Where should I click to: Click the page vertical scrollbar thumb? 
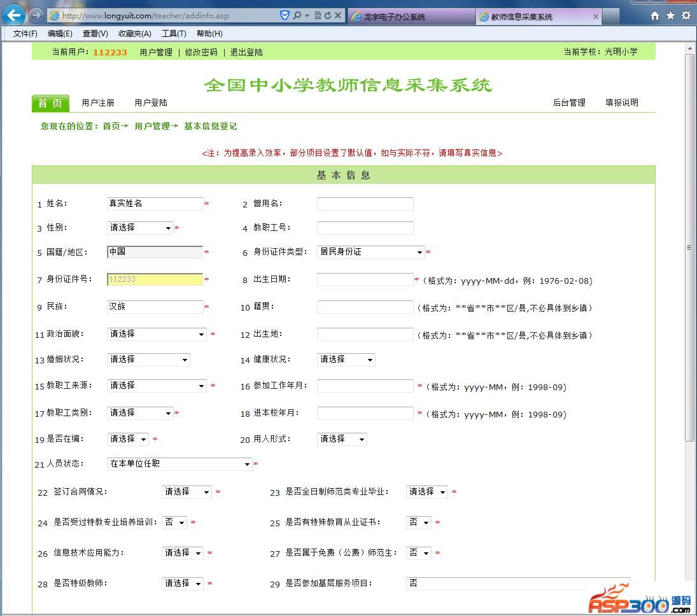(x=689, y=248)
